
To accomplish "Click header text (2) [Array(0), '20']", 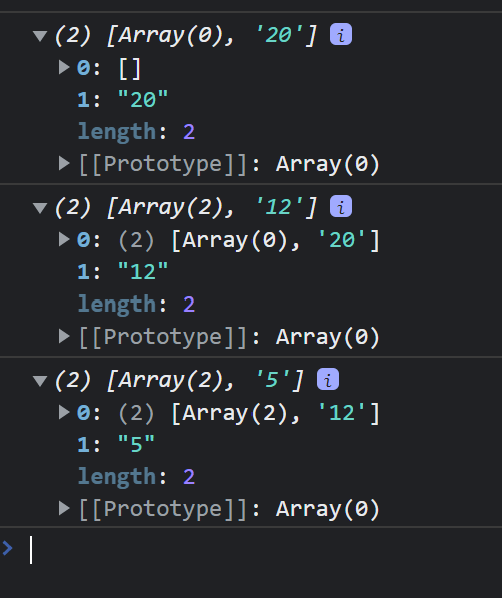I will pyautogui.click(x=186, y=35).
